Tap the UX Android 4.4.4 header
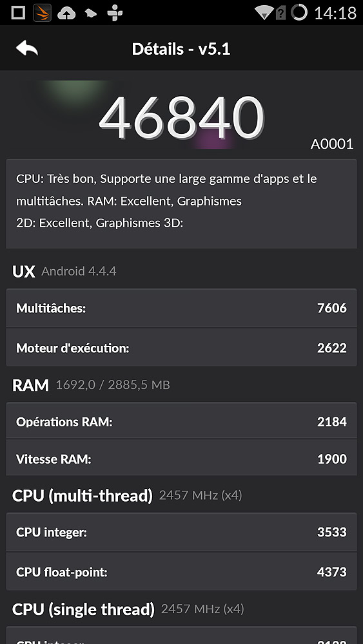 64,271
